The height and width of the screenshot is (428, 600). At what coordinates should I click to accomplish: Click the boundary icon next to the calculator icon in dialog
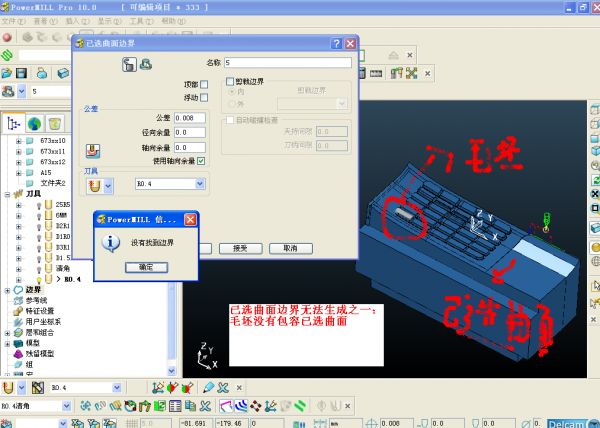[x=146, y=64]
